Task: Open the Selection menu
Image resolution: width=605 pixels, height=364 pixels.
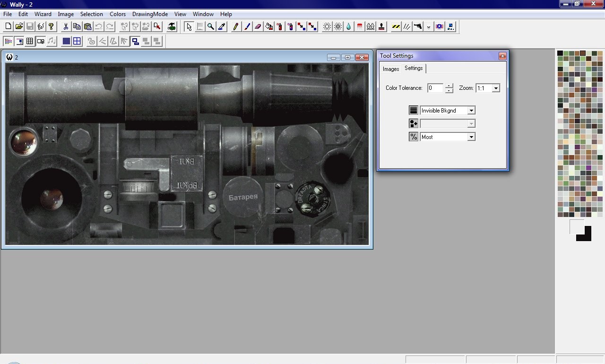Action: (x=92, y=14)
